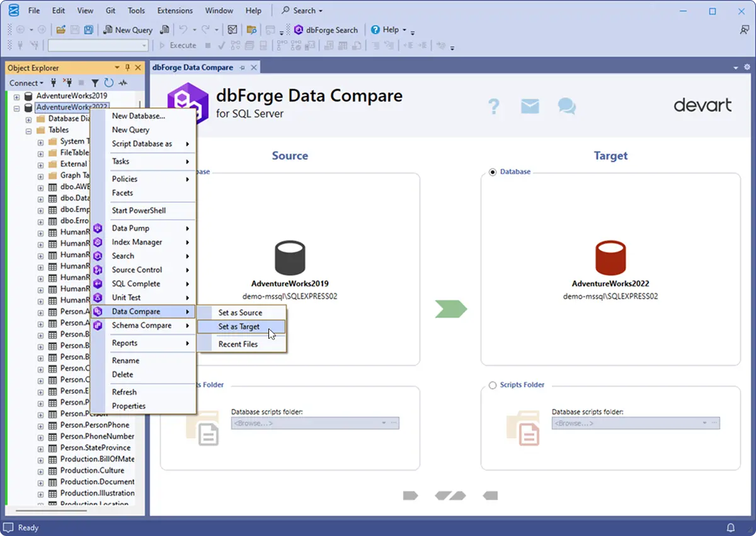Click the New Query toolbar button

(x=128, y=30)
